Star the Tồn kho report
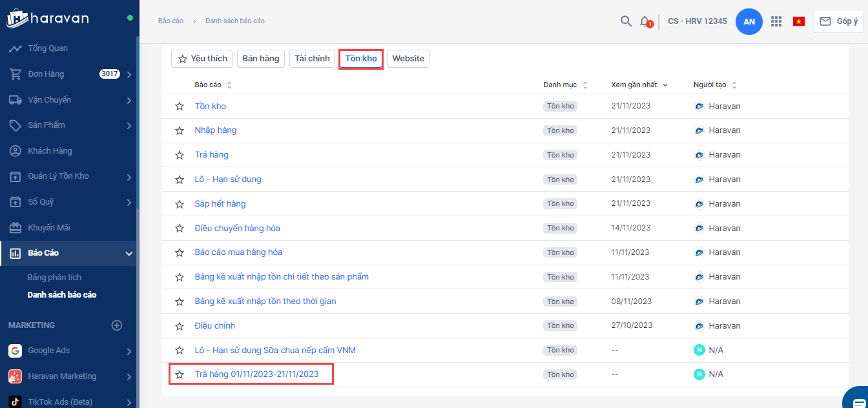The image size is (868, 408). tap(180, 107)
